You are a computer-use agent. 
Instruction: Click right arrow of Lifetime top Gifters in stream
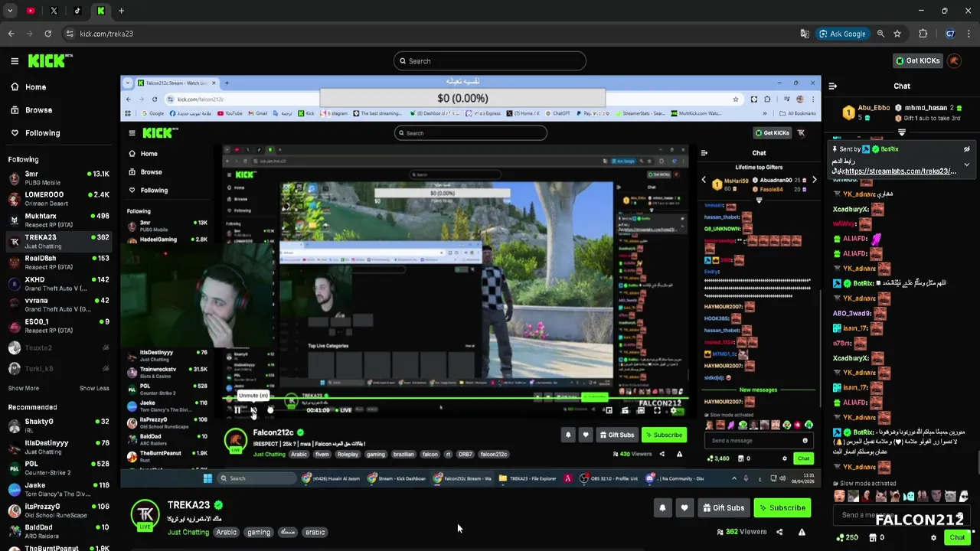pyautogui.click(x=814, y=180)
